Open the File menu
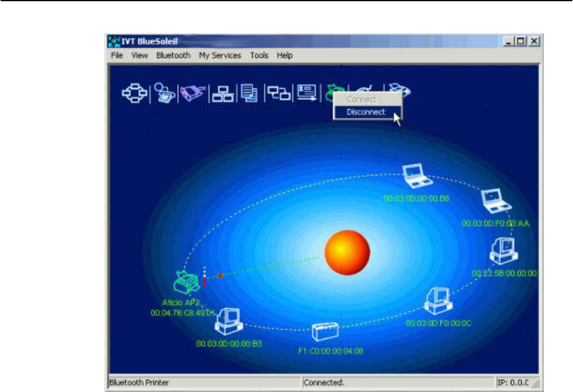Viewport: 573px width, 392px height. (117, 55)
